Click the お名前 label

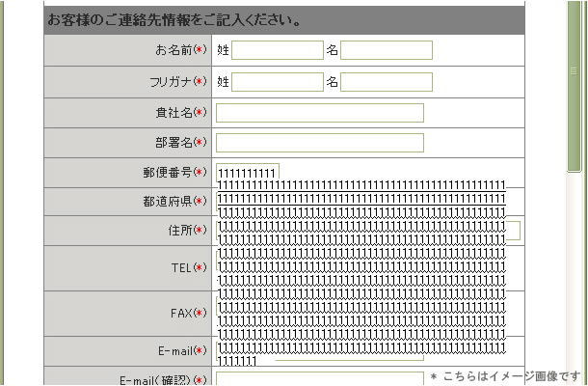click(x=174, y=50)
